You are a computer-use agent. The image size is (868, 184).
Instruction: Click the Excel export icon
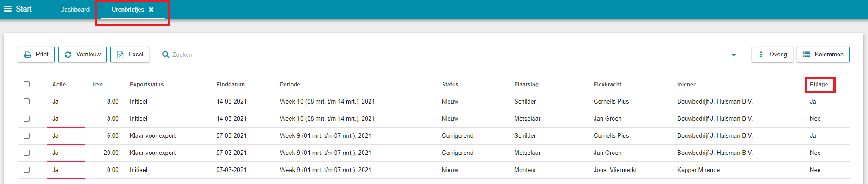click(x=120, y=55)
